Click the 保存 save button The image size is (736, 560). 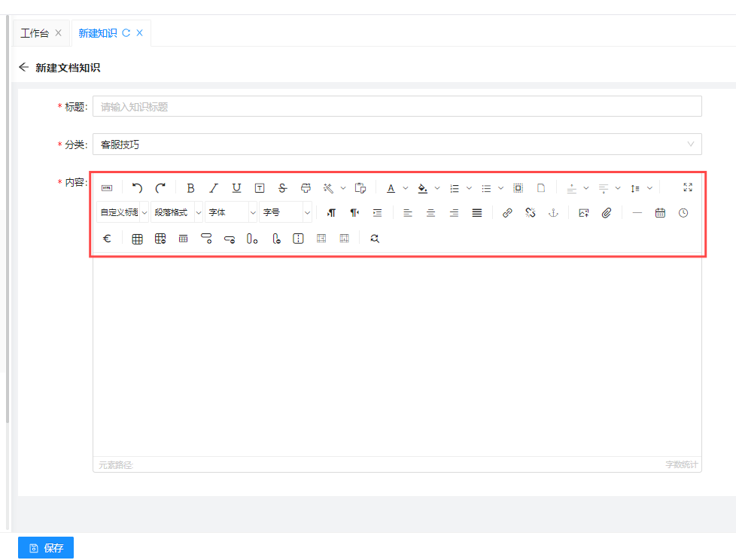point(46,548)
